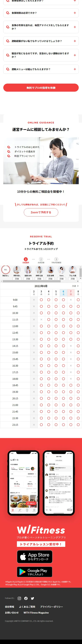Open the よくあるご質問 footer link
The width and height of the screenshot is (82, 644).
click(27, 606)
